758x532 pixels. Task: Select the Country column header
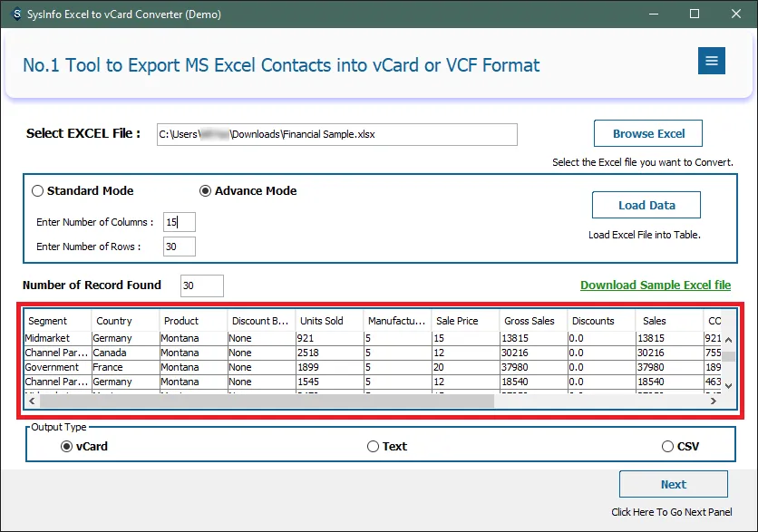(x=125, y=321)
